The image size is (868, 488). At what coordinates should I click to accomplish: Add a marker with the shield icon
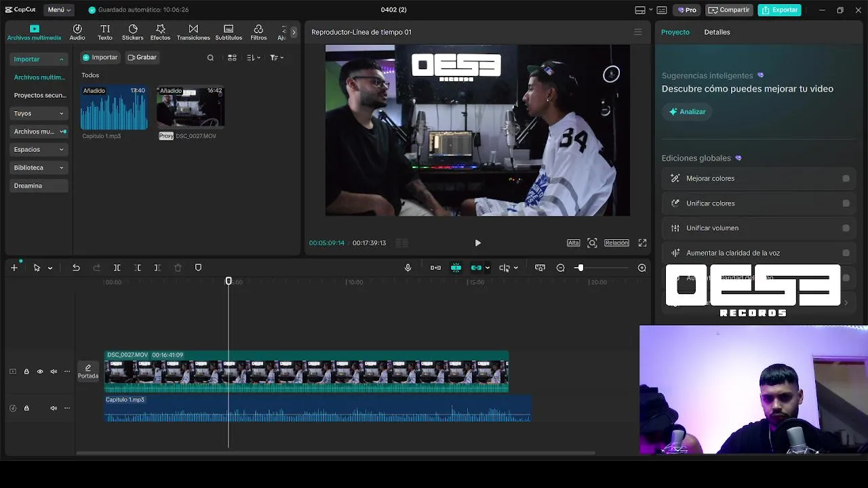[198, 268]
